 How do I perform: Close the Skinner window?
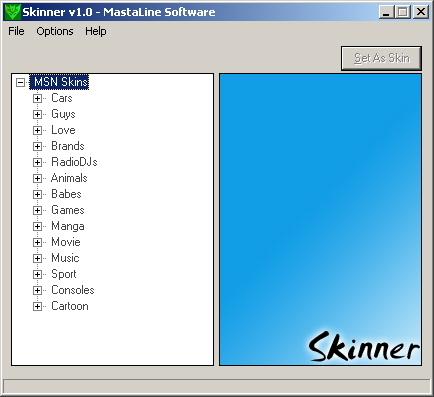pyautogui.click(x=421, y=12)
